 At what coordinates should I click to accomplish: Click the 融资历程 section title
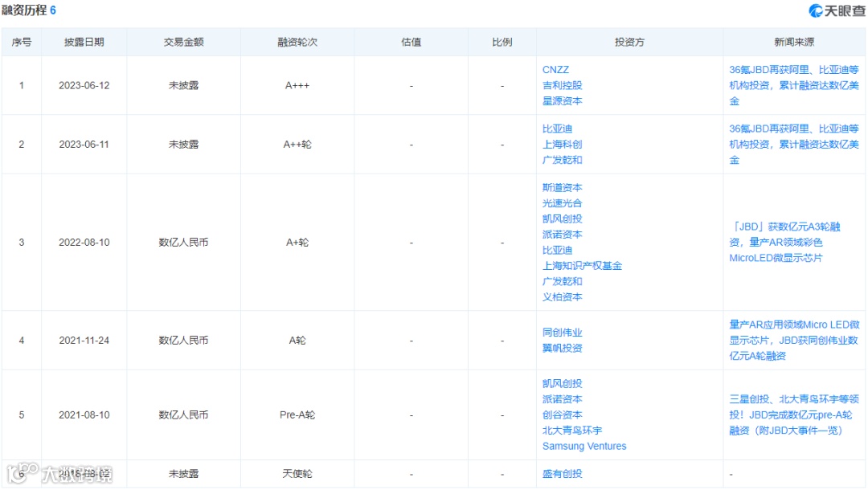pyautogui.click(x=24, y=10)
